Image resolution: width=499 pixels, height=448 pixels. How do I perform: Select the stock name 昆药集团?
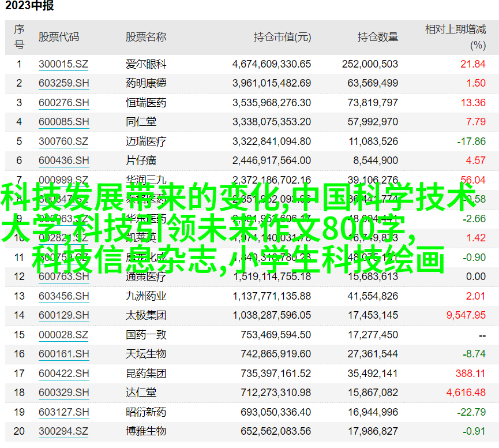point(146,374)
